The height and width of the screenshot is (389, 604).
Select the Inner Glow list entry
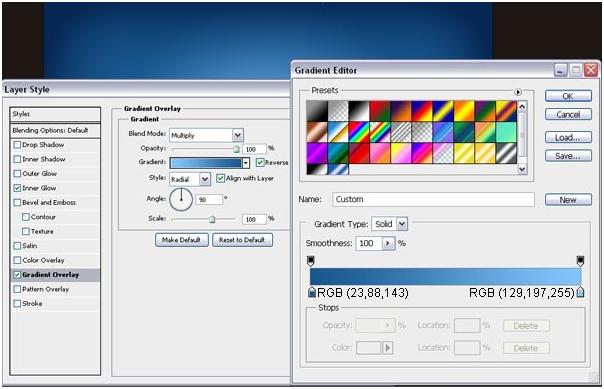(x=55, y=188)
